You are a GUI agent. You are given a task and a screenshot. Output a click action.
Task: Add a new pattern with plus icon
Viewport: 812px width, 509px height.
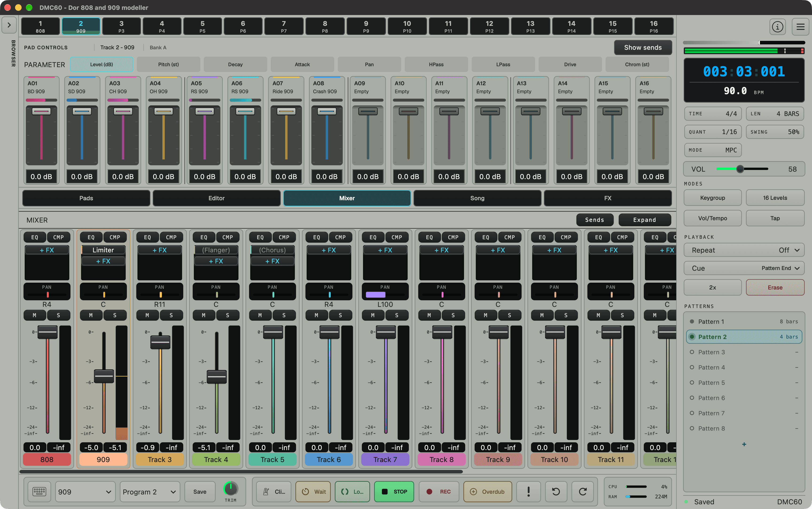[x=744, y=444]
